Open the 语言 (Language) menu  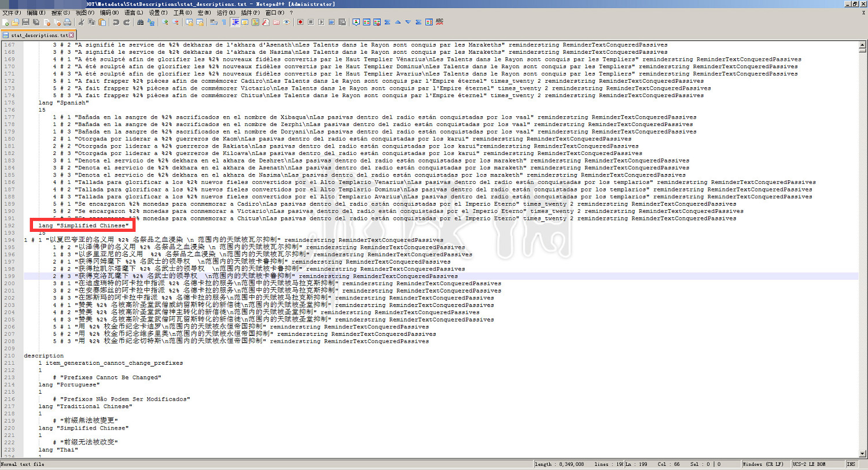[133, 13]
